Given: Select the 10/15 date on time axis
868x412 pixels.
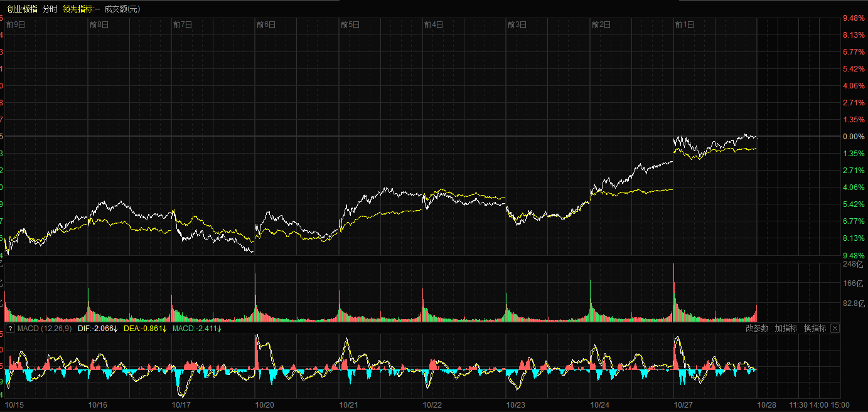Looking at the screenshot, I should tap(15, 405).
